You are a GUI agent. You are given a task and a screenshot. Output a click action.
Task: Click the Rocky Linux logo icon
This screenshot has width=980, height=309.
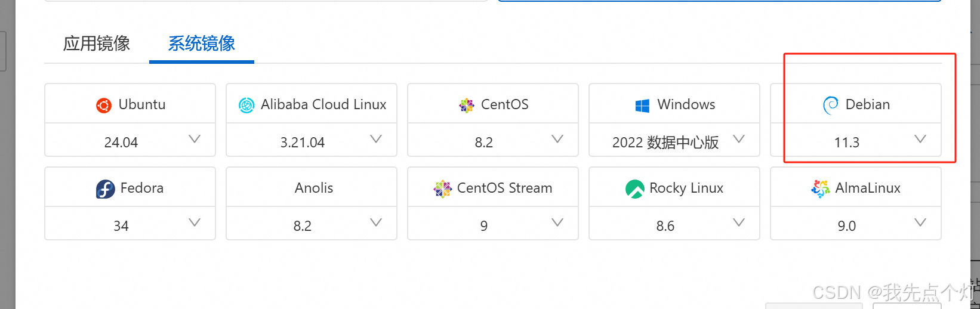click(x=634, y=189)
